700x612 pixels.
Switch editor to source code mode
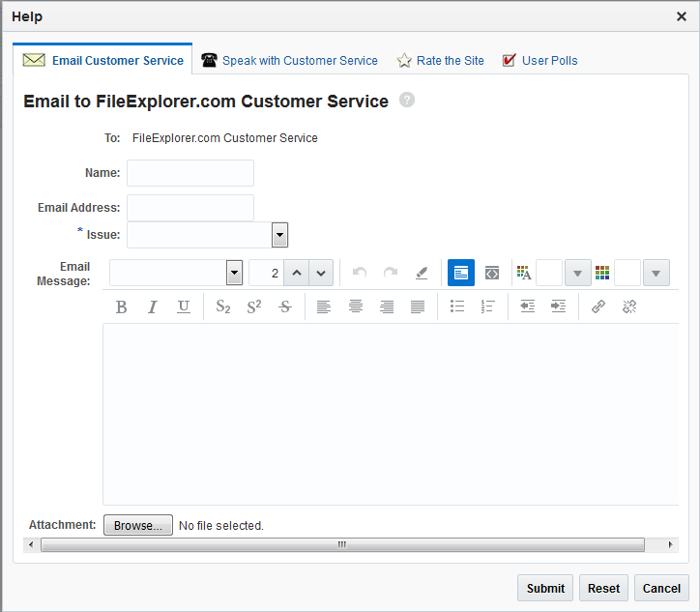(x=492, y=273)
